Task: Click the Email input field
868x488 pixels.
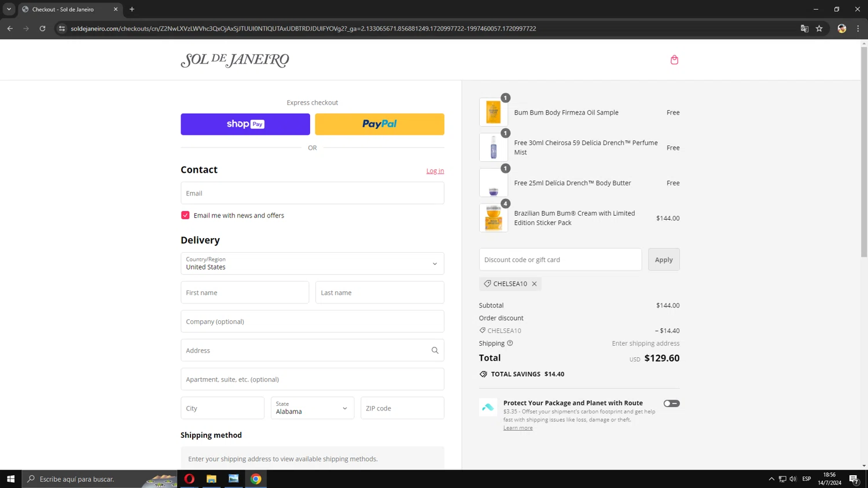Action: [x=312, y=193]
